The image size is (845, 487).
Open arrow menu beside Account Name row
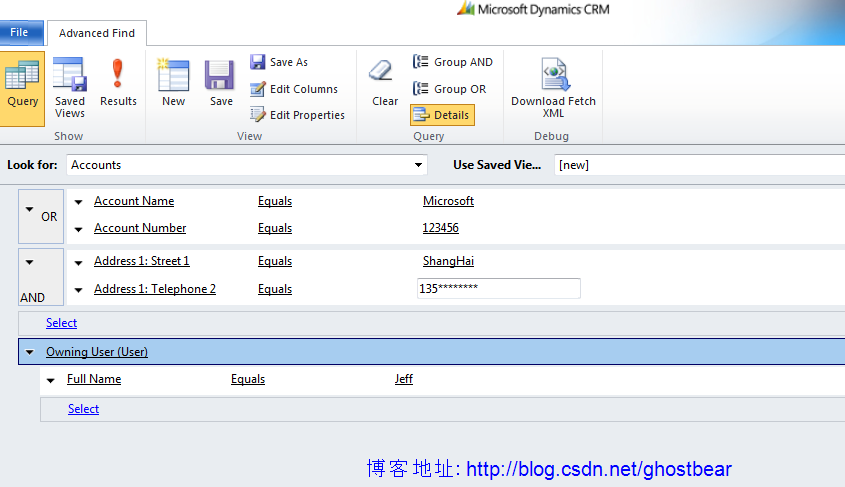point(79,203)
